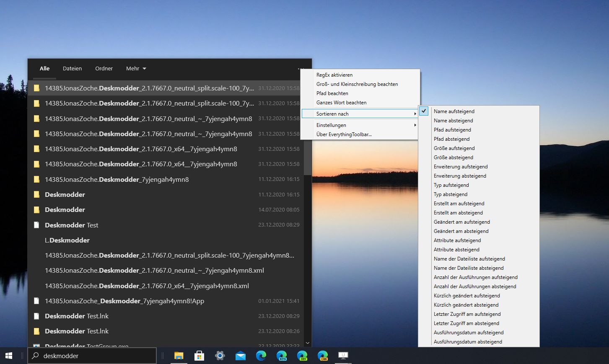Choose Erweiterung aufsteigend sorting
The width and height of the screenshot is (609, 364).
pyautogui.click(x=479, y=167)
